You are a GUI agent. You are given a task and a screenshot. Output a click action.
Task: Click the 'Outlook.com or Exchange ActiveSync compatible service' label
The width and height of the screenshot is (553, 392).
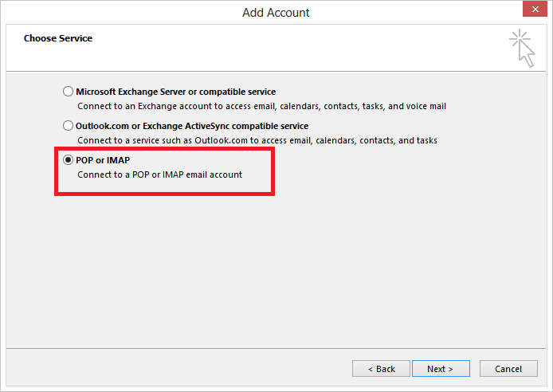[191, 126]
